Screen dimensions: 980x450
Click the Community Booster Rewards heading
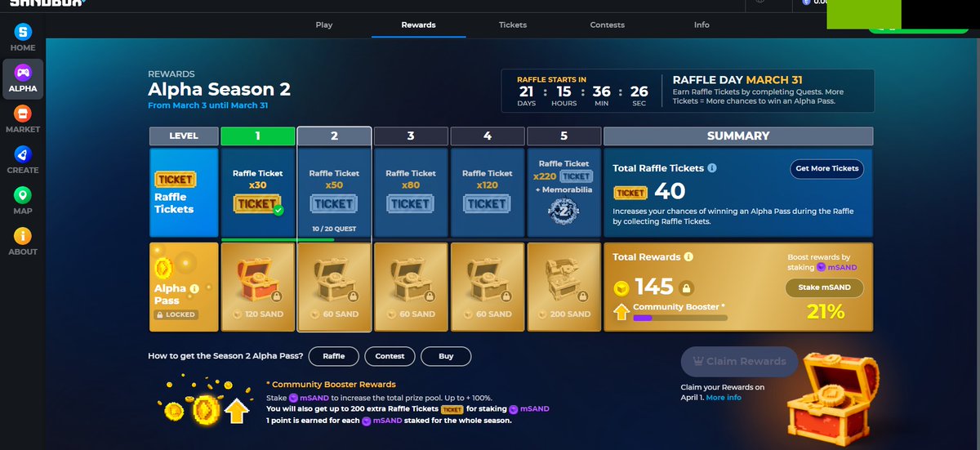tap(331, 384)
